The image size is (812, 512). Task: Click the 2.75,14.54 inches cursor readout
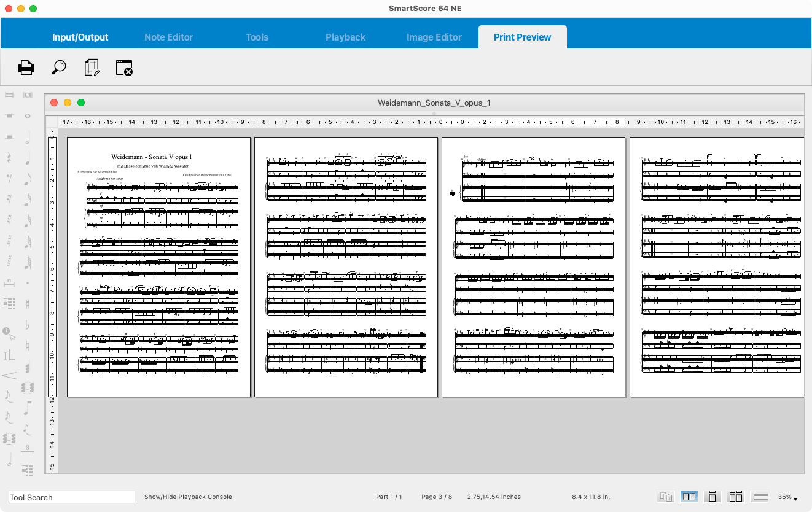(x=494, y=497)
